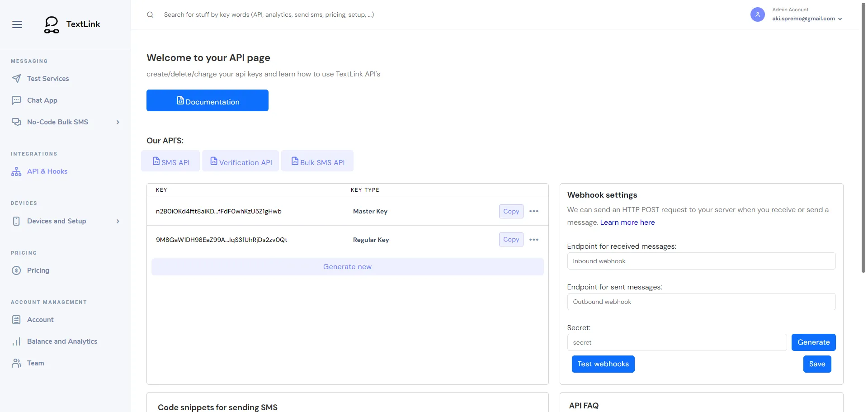Select the Bulk SMS API tab
The height and width of the screenshot is (412, 868).
(x=317, y=161)
